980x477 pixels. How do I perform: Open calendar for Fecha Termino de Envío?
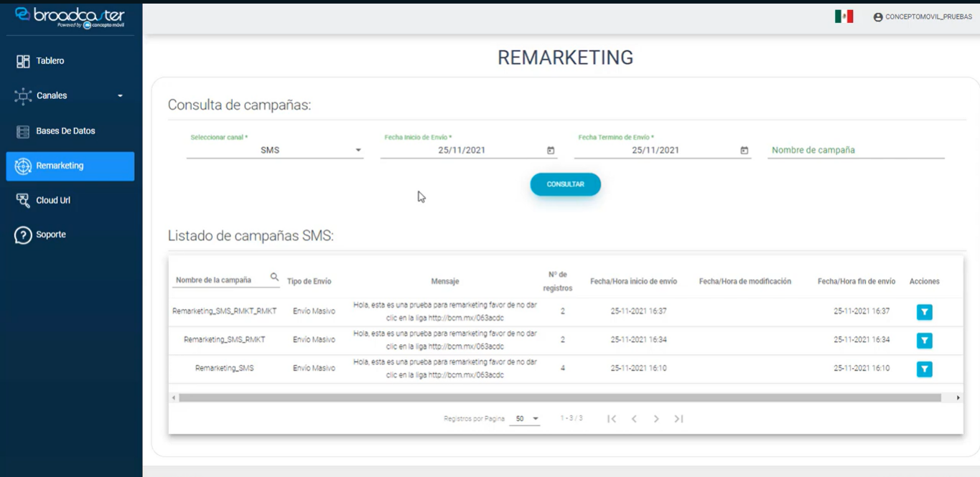[x=745, y=151]
